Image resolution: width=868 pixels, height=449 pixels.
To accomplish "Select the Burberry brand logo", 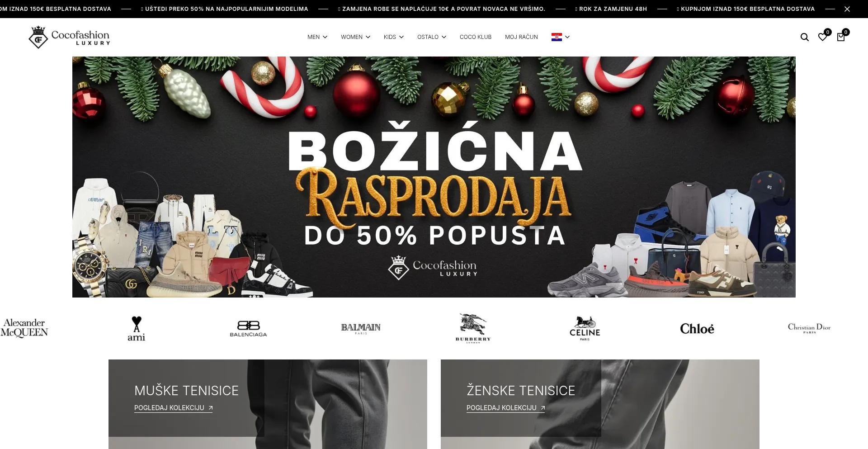I will click(x=473, y=328).
